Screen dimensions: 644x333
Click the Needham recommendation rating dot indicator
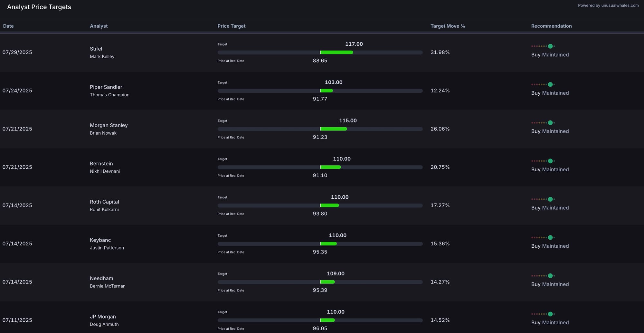[543, 276]
